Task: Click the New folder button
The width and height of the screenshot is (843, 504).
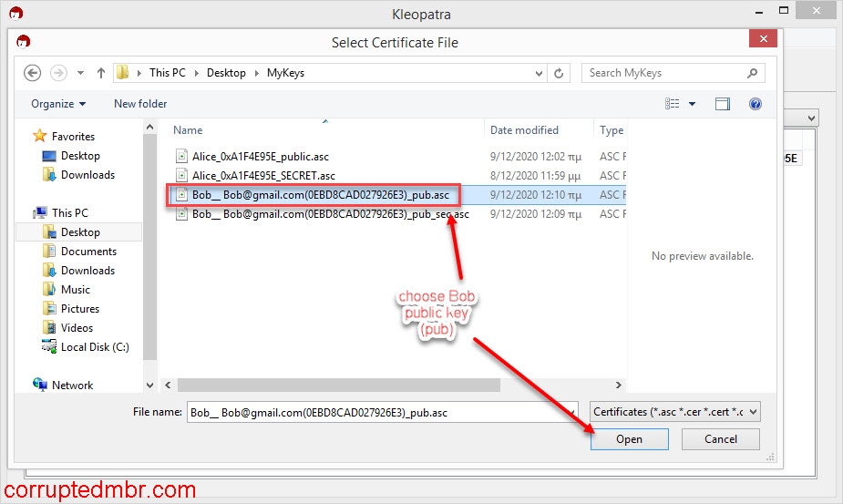Action: [140, 104]
